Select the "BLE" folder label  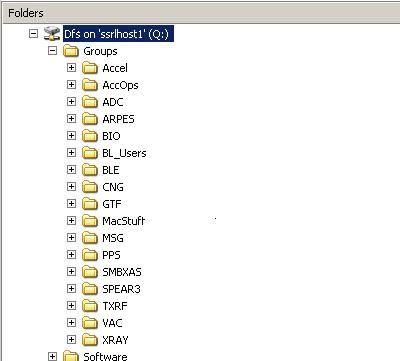coord(111,170)
